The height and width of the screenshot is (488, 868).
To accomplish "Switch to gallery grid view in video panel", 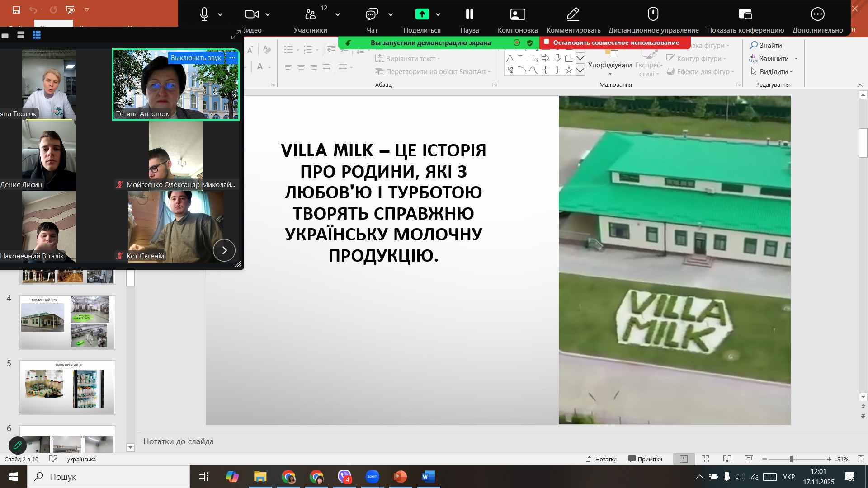I will coord(37,35).
